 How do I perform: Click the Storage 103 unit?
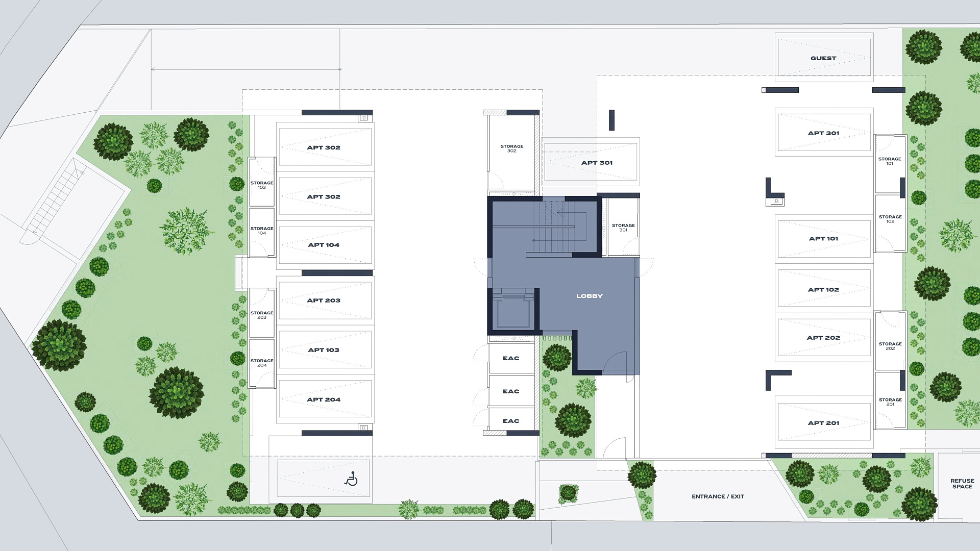[x=261, y=185]
